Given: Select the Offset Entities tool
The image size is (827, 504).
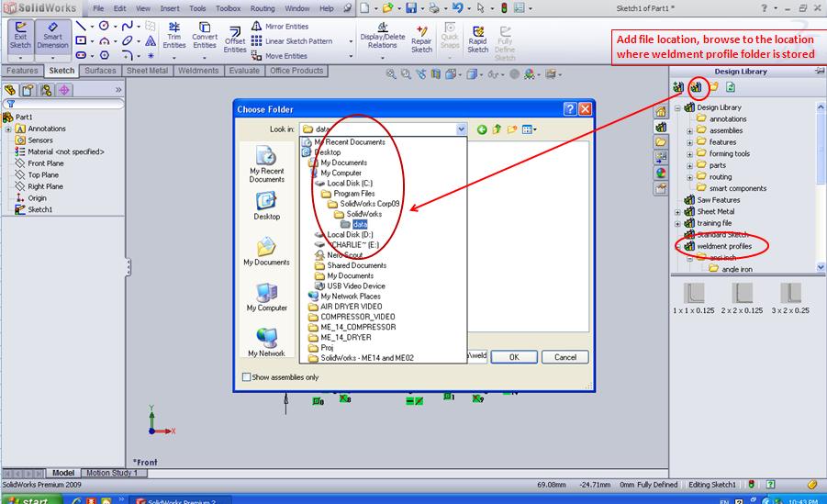Looking at the screenshot, I should click(x=235, y=40).
